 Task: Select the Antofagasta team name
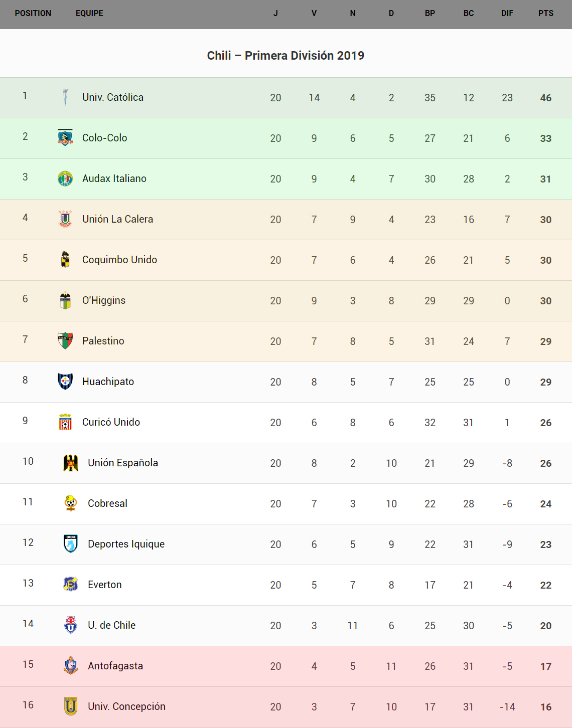coord(115,666)
